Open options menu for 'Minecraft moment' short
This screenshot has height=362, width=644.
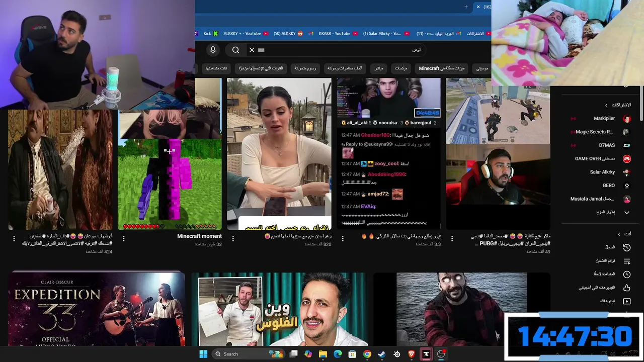coord(123,238)
